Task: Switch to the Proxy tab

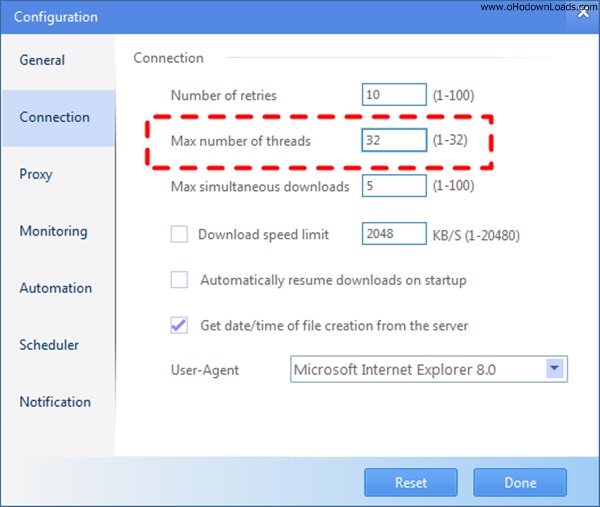Action: (x=58, y=174)
